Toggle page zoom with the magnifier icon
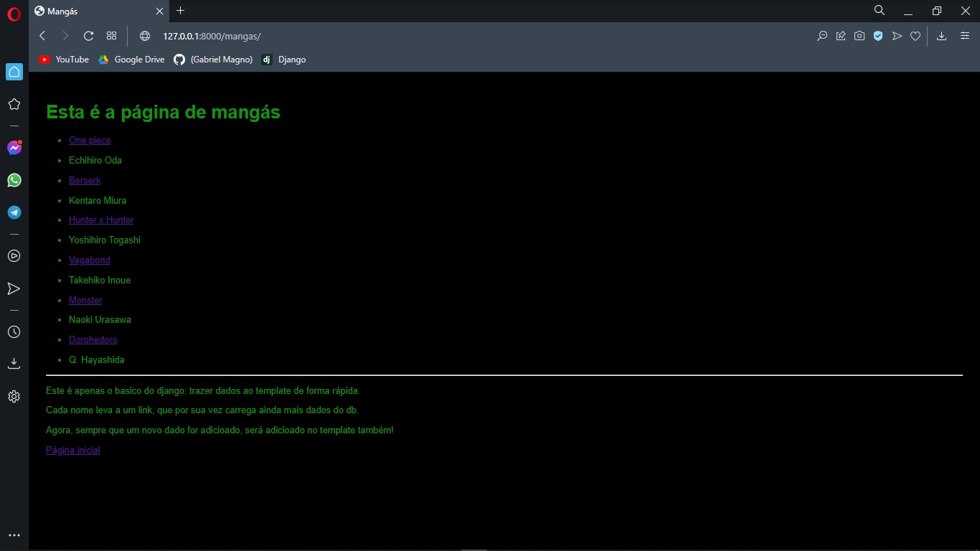980x551 pixels. 822,35
